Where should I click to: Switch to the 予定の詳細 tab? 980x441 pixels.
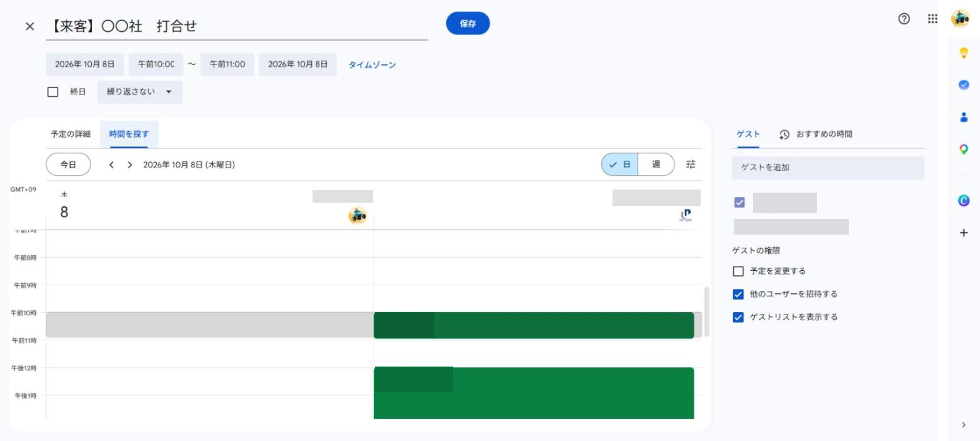71,134
